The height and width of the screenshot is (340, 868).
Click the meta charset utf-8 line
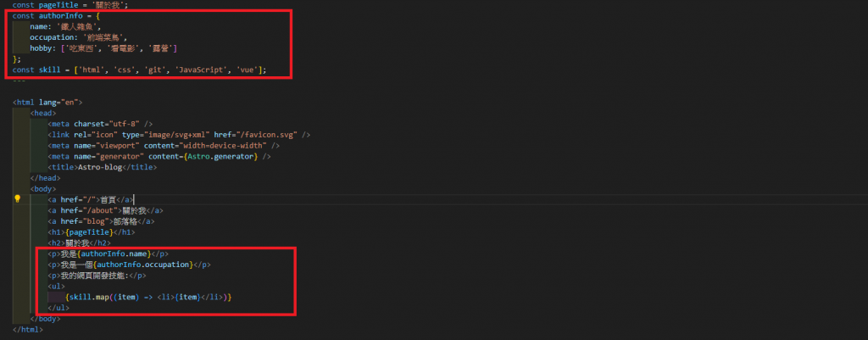click(x=100, y=124)
